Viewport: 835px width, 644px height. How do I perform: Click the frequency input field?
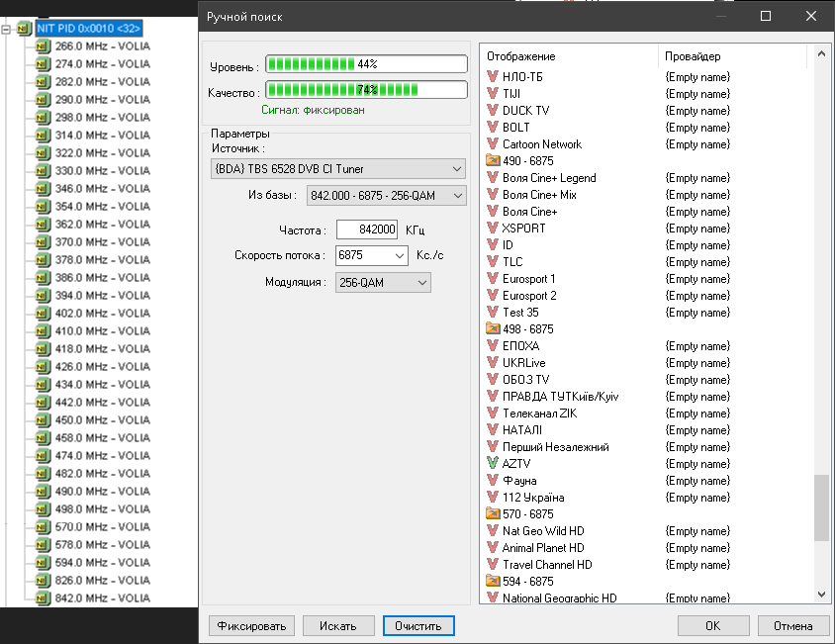[367, 230]
